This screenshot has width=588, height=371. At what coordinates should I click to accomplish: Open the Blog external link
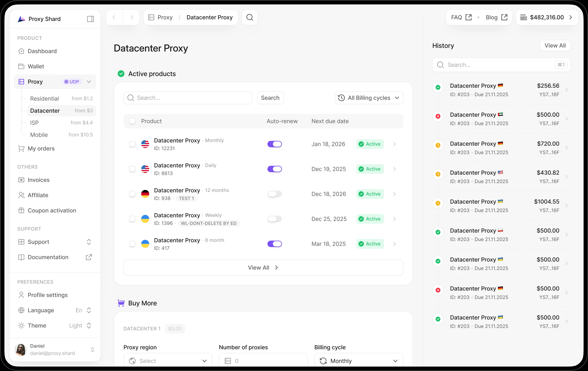[x=496, y=17]
